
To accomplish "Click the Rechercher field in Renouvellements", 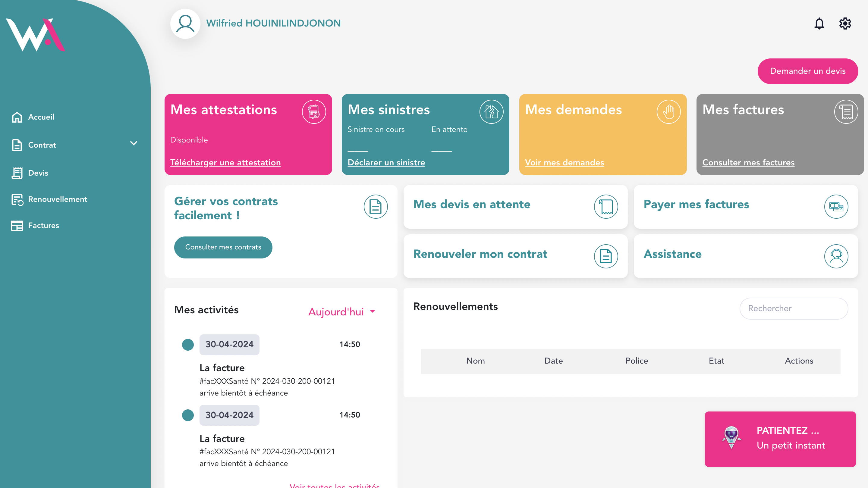I will (x=794, y=308).
